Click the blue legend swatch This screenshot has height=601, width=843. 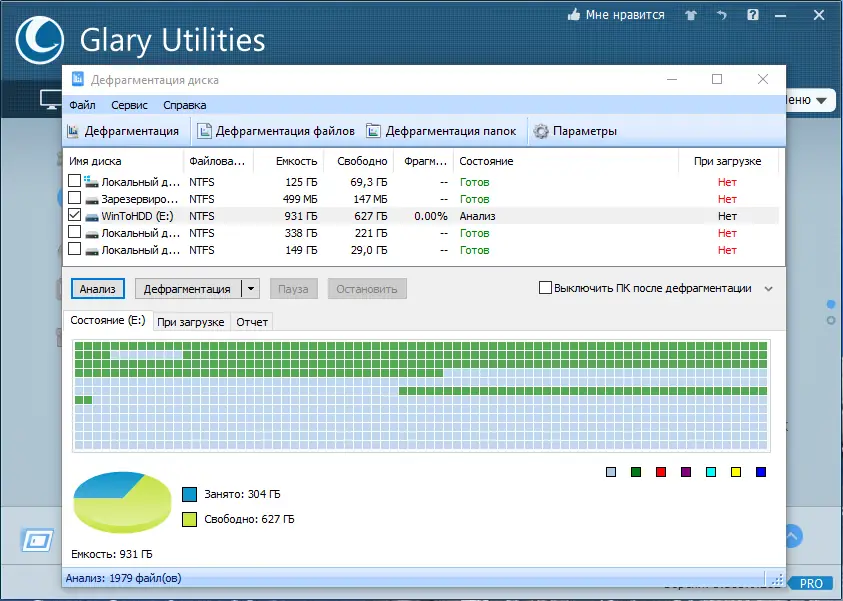point(761,472)
